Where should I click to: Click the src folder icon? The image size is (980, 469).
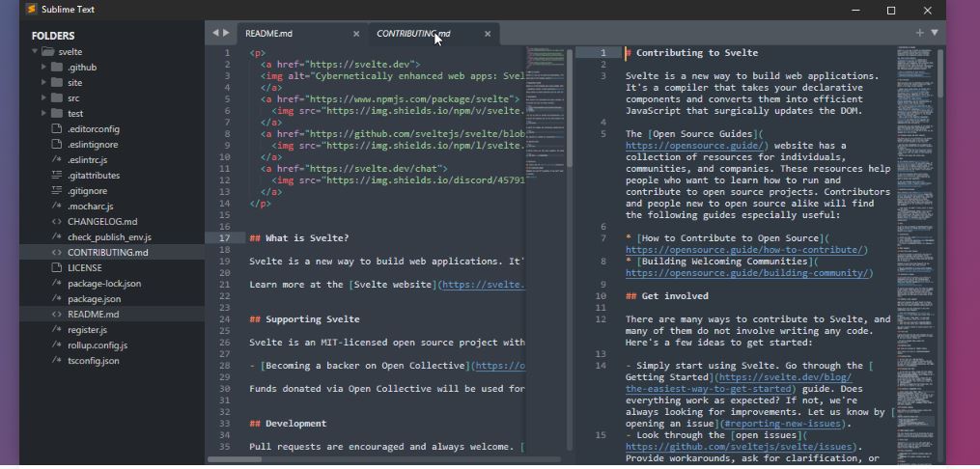tap(57, 98)
